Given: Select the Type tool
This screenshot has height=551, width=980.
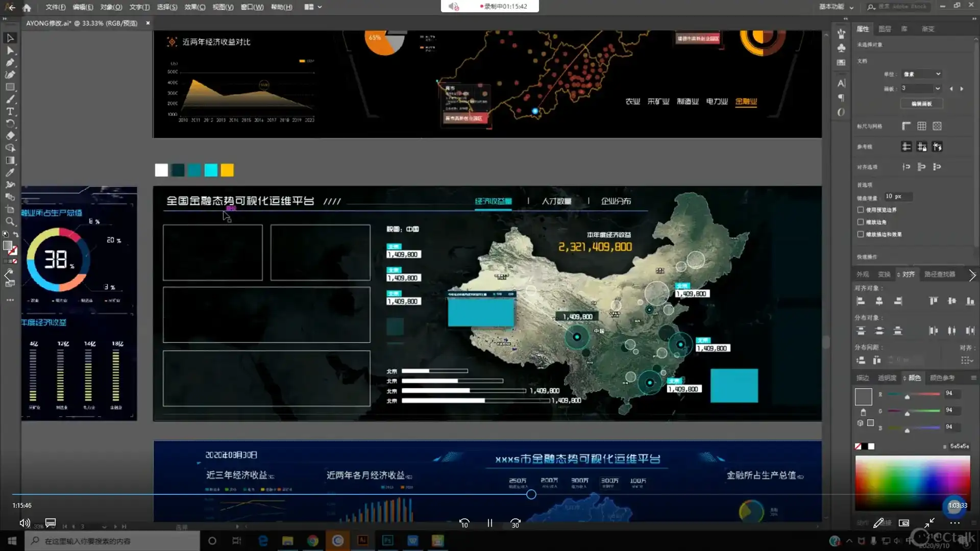Looking at the screenshot, I should [10, 112].
